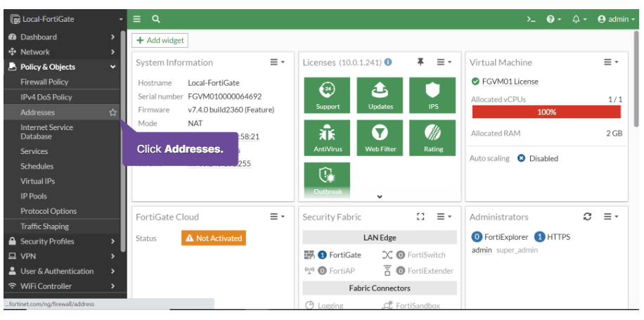The width and height of the screenshot is (644, 320).
Task: Open System Information widget menu
Action: coord(277,63)
